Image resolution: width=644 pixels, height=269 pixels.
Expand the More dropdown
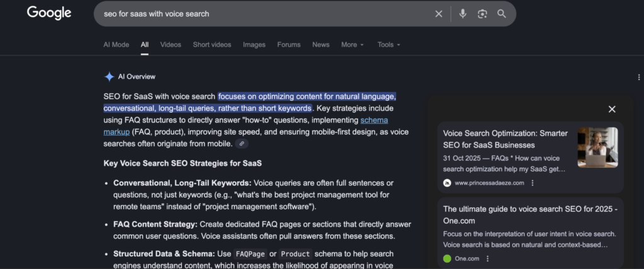pos(352,45)
